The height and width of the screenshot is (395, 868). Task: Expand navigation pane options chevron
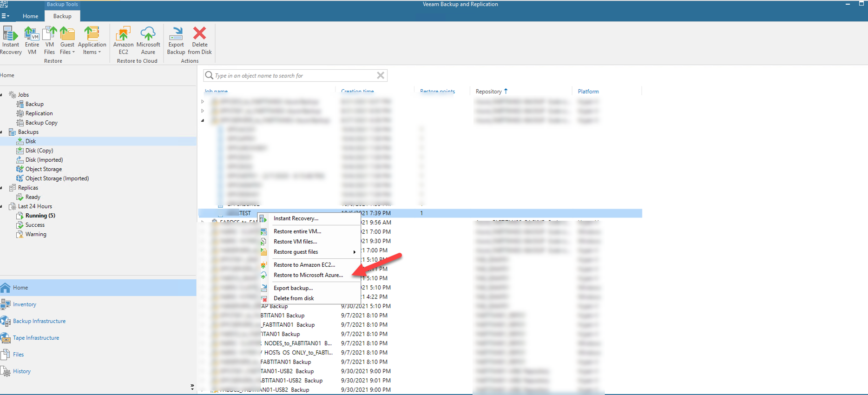(192, 386)
